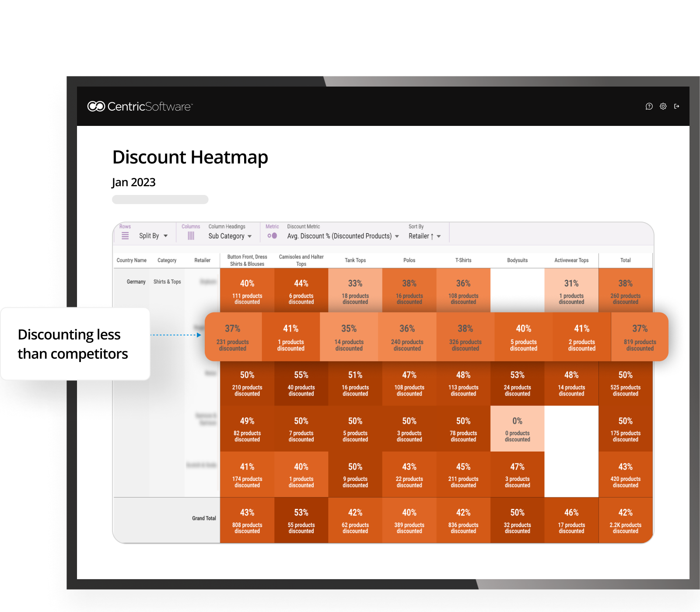Image resolution: width=700 pixels, height=612 pixels.
Task: Click the Tank Tops column header
Action: [355, 260]
